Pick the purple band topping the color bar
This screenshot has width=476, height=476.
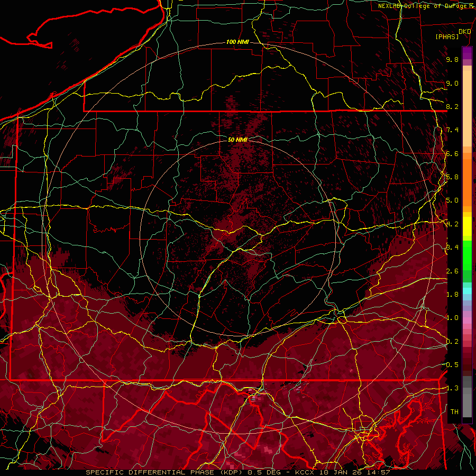click(x=467, y=53)
